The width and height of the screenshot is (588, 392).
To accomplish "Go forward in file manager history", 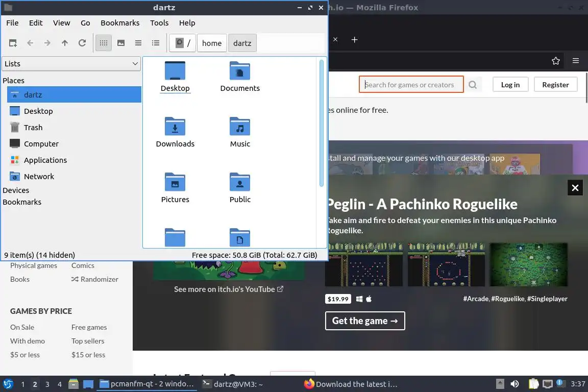I will pos(47,43).
